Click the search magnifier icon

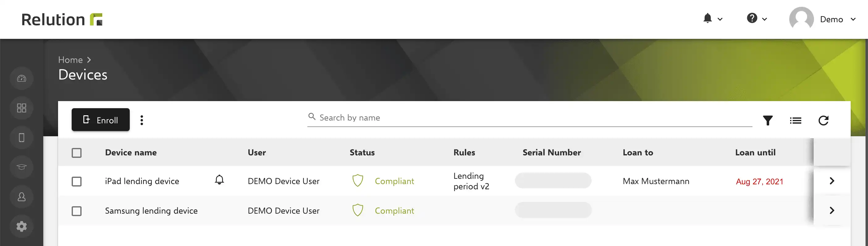[312, 117]
